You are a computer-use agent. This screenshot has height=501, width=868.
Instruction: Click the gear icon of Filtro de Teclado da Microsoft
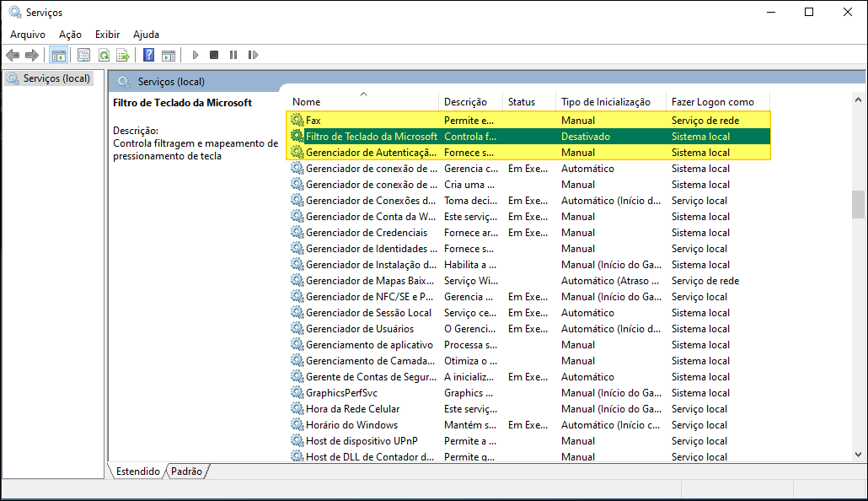click(x=297, y=136)
